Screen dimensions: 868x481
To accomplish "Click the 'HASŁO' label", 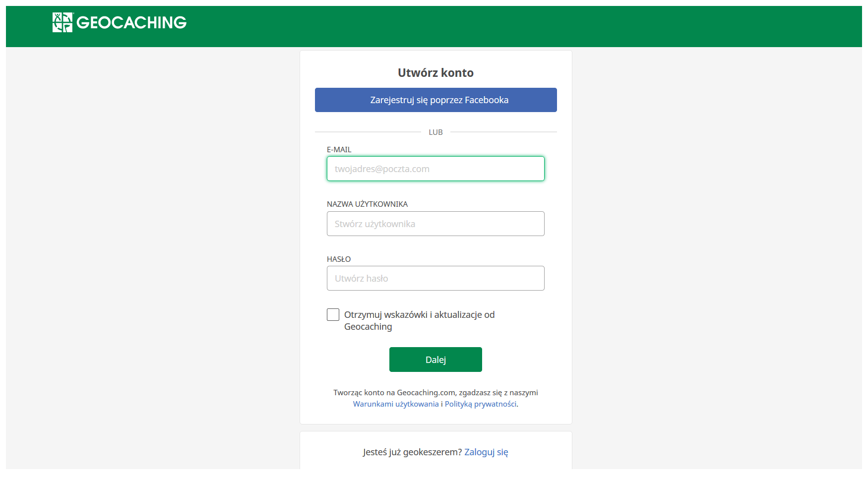I will 339,259.
